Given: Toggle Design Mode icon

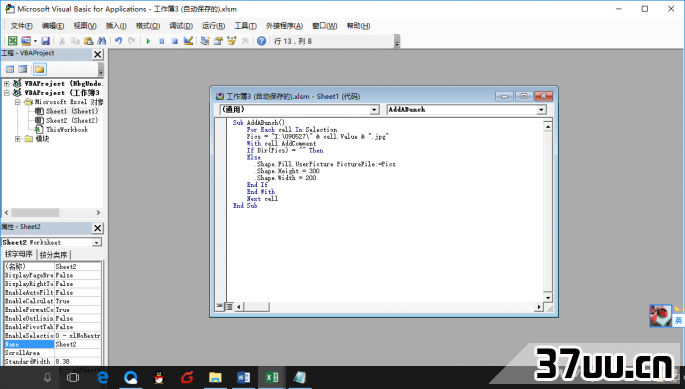Looking at the screenshot, I should point(188,41).
